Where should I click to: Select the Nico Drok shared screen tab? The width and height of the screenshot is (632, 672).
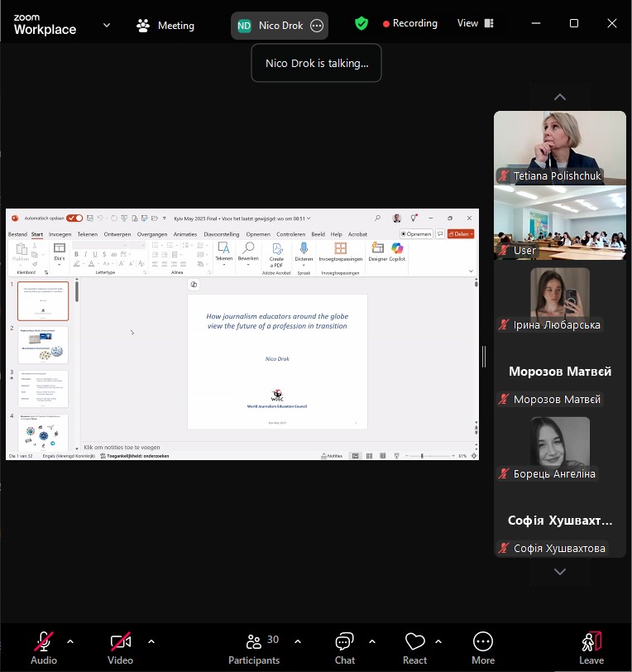coord(271,26)
